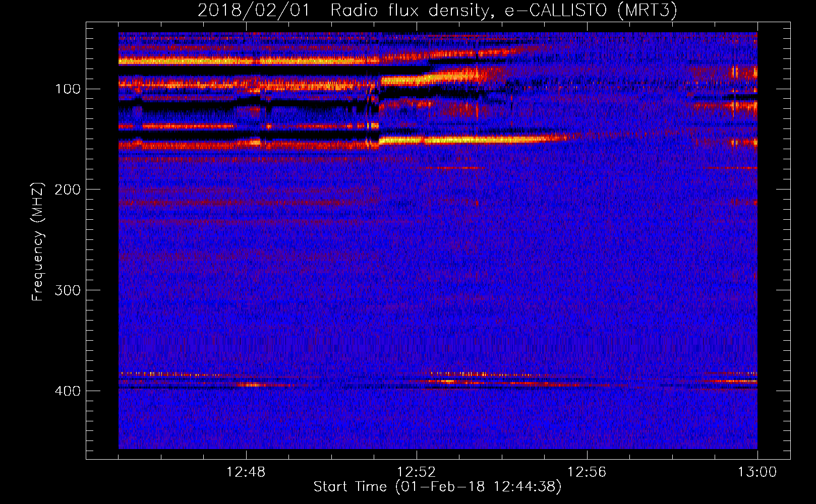Click the 'Frequency (MHZ)' axis label
The width and height of the screenshot is (816, 504).
38,241
